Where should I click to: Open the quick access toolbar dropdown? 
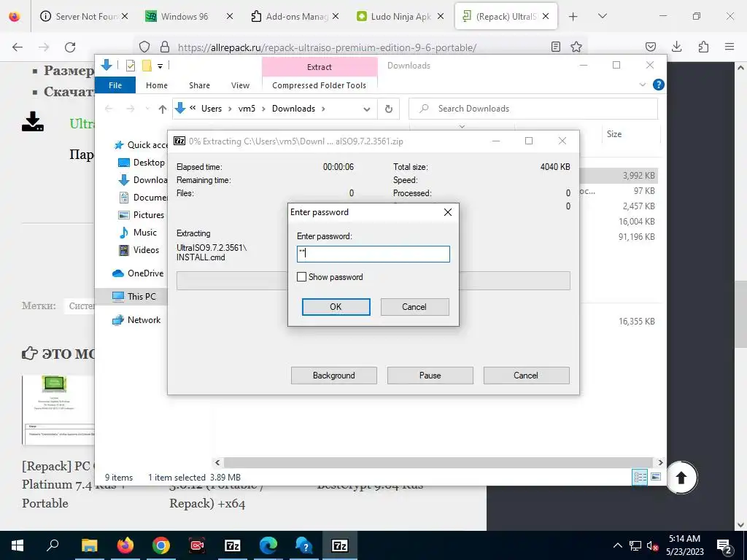click(x=160, y=66)
